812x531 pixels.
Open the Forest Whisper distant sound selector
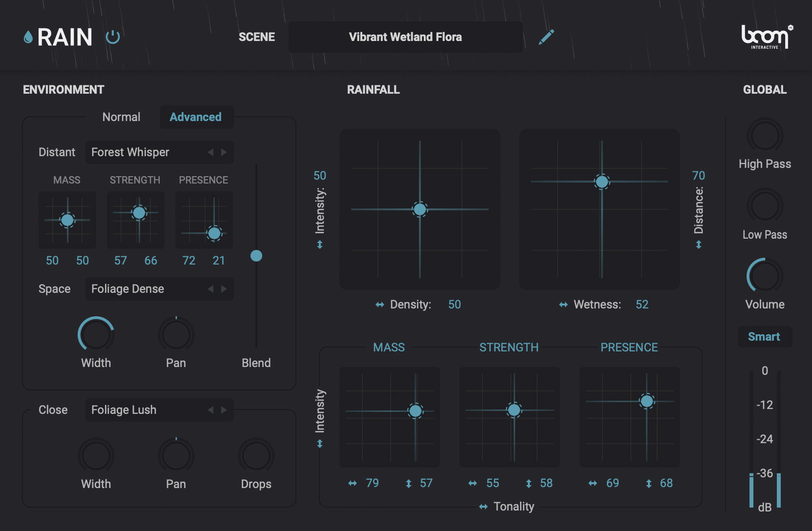(x=146, y=152)
